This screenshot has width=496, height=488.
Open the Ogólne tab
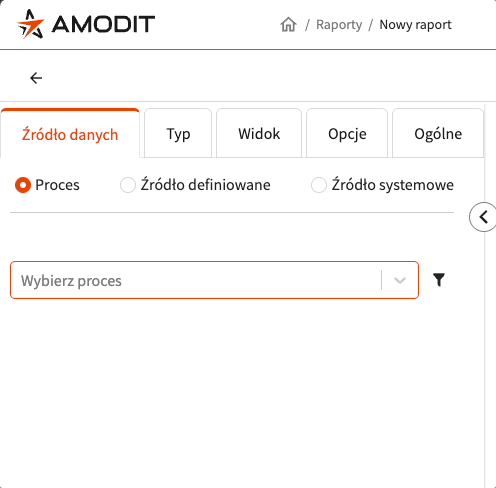click(438, 133)
